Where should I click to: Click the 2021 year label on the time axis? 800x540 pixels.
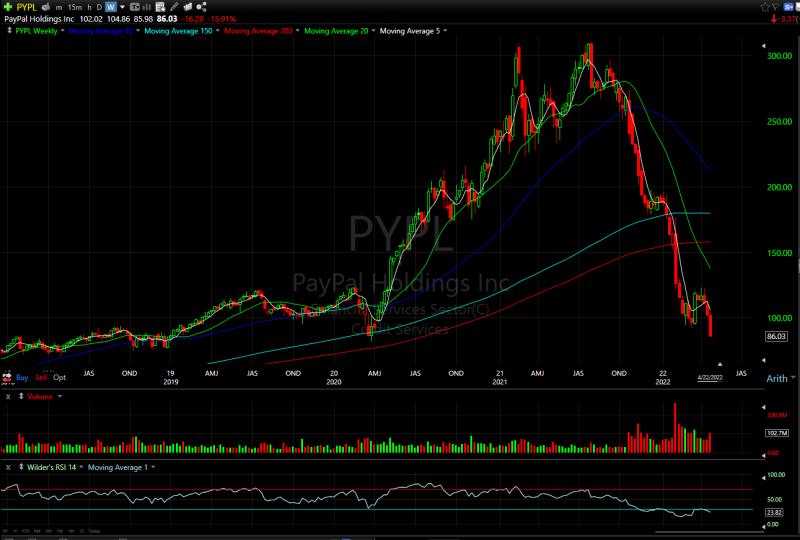tap(499, 382)
